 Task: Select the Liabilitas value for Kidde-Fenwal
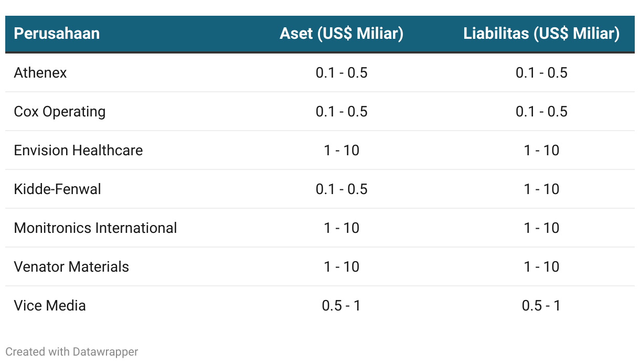(x=541, y=189)
